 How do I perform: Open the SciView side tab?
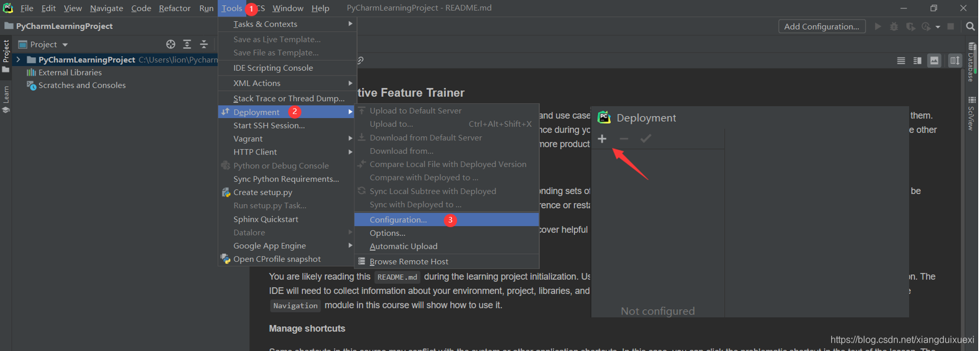coord(972,113)
